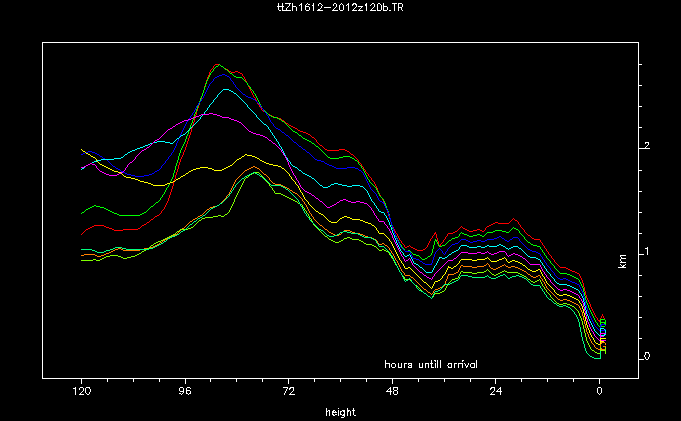Screen dimensions: 681x421
Task: Click the 'hours untill arrival' label
Action: coord(430,363)
